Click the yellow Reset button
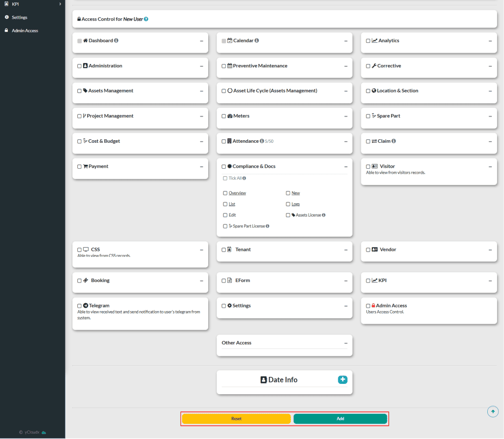The height and width of the screenshot is (439, 504). (x=236, y=419)
